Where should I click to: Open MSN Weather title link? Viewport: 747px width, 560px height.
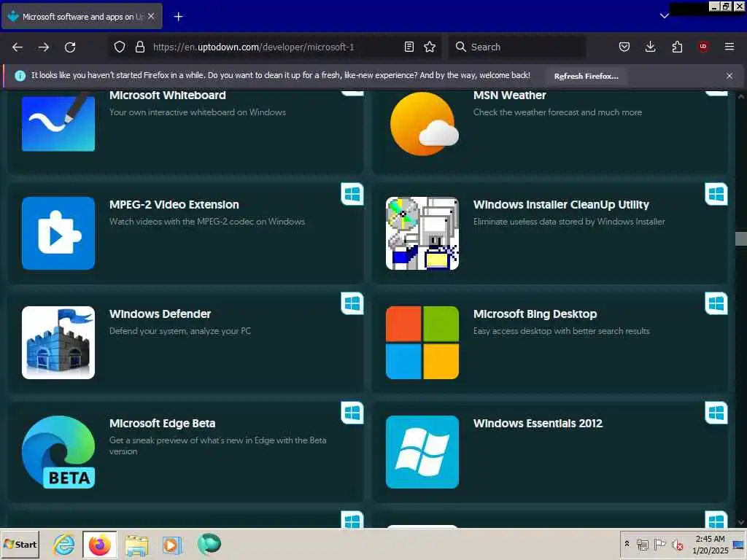[x=510, y=96]
